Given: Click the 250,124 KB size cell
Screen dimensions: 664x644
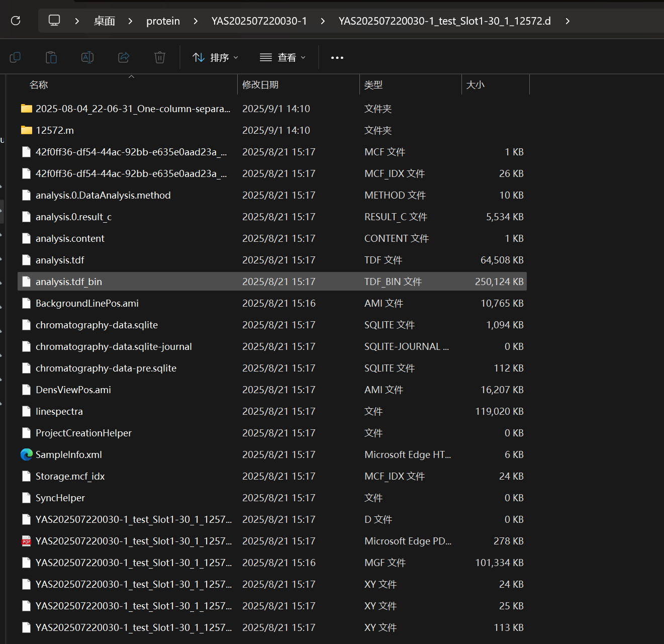Looking at the screenshot, I should point(499,282).
